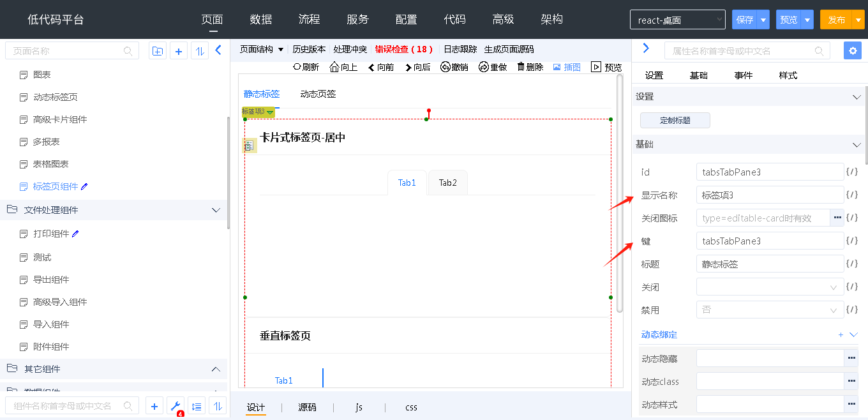Click the ellipsis button for 动态隐藏
Viewport: 868px width, 420px height.
click(x=851, y=358)
